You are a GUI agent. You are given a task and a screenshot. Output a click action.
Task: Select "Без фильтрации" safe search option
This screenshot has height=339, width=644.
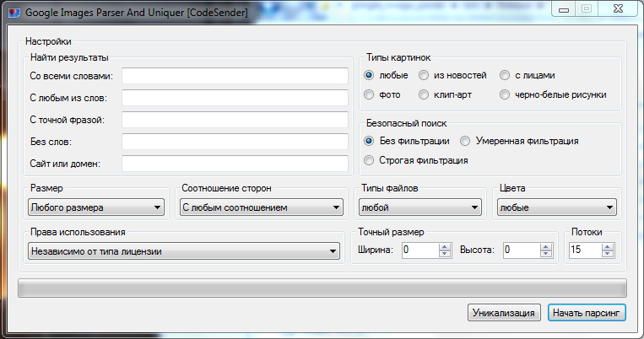pyautogui.click(x=369, y=141)
